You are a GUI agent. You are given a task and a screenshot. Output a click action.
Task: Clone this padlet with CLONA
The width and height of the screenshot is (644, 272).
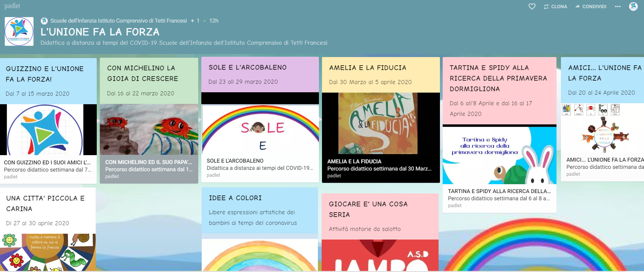click(x=555, y=6)
